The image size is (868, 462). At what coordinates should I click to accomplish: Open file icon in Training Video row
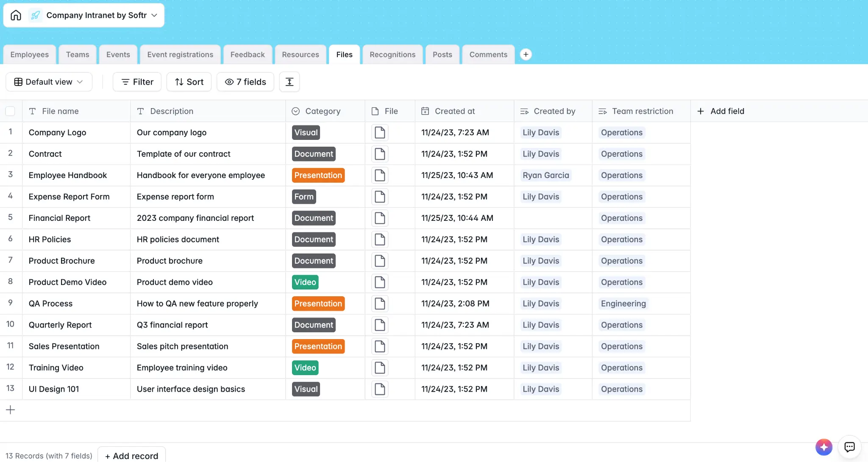click(x=380, y=368)
